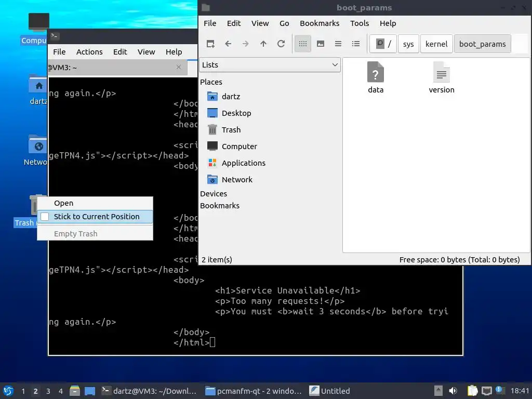Click the network status tray icon
This screenshot has width=532, height=399.
tap(486, 391)
